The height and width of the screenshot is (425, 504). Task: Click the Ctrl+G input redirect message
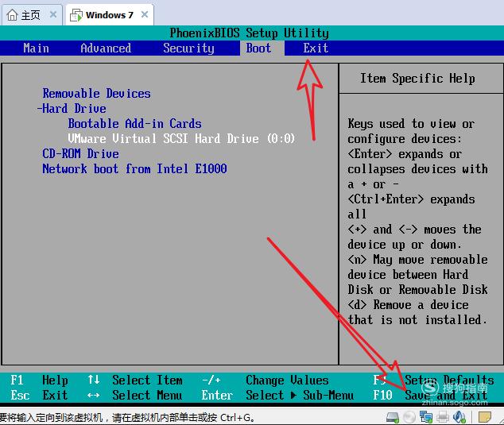click(127, 418)
